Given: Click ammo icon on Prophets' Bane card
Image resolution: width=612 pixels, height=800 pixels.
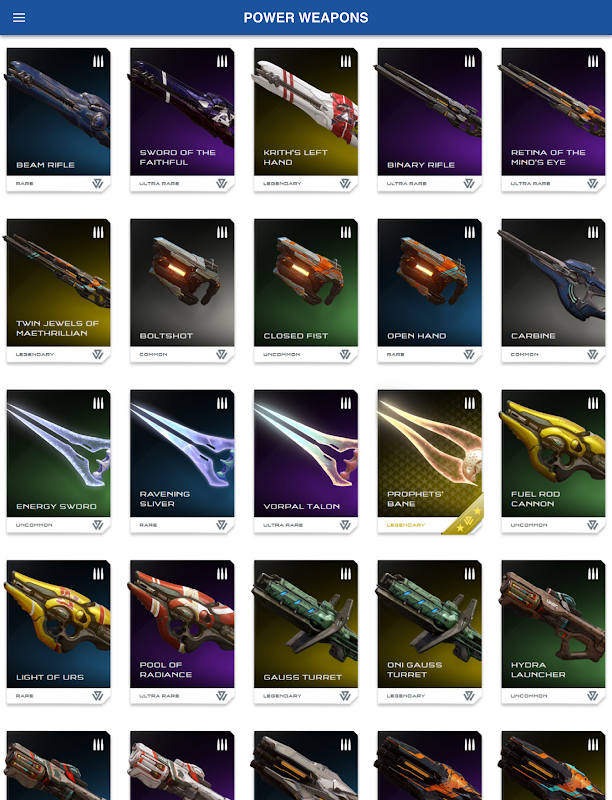Looking at the screenshot, I should point(469,403).
